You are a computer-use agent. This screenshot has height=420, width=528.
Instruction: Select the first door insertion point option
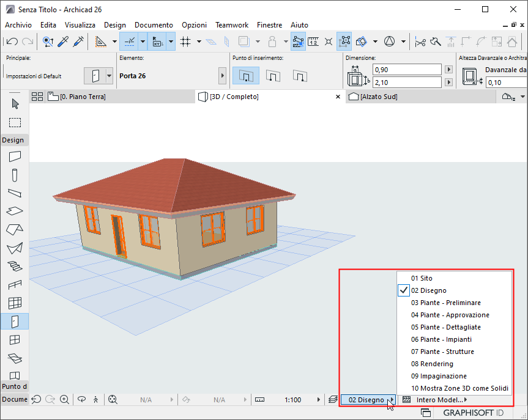click(245, 76)
